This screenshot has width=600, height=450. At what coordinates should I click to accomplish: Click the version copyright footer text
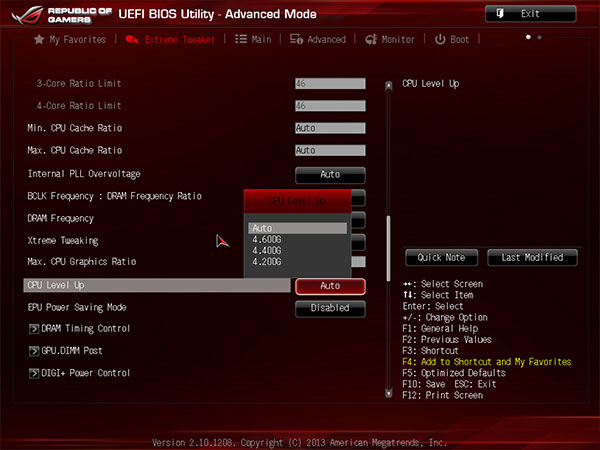pyautogui.click(x=300, y=443)
